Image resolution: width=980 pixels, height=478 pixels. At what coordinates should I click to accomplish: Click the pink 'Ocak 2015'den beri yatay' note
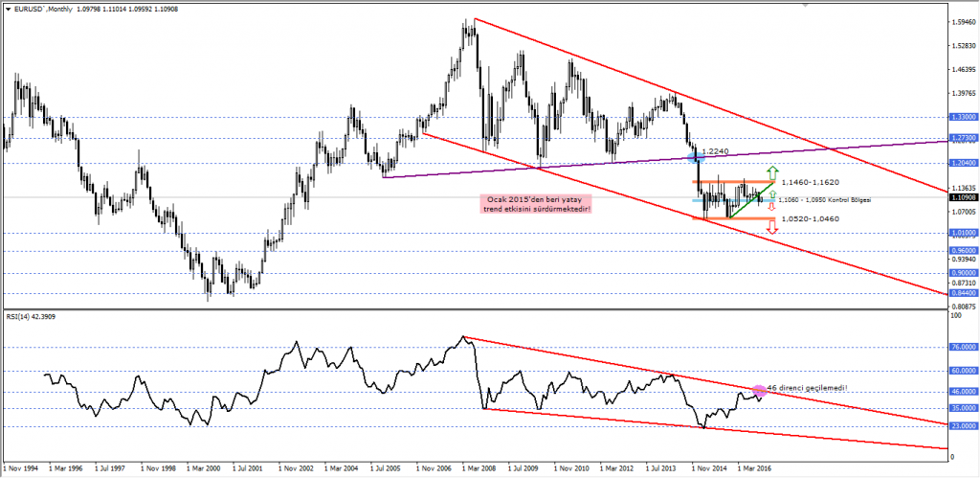tap(537, 203)
